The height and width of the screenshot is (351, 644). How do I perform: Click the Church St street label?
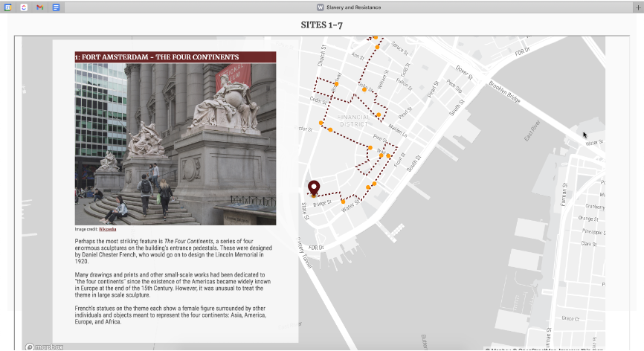pyautogui.click(x=321, y=56)
